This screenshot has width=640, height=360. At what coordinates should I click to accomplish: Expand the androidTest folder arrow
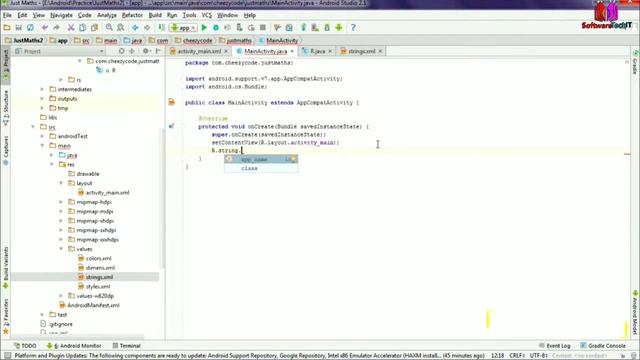pos(42,136)
